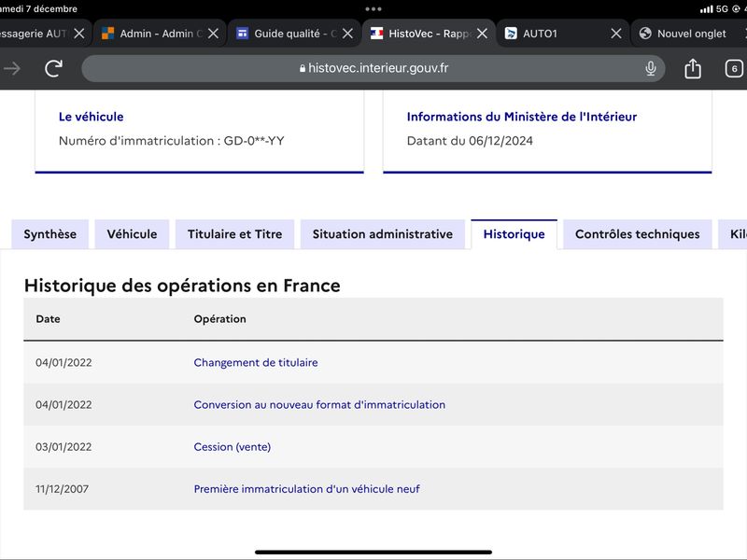Close the Admin - Admin tab
The image size is (747, 560).
[x=214, y=34]
